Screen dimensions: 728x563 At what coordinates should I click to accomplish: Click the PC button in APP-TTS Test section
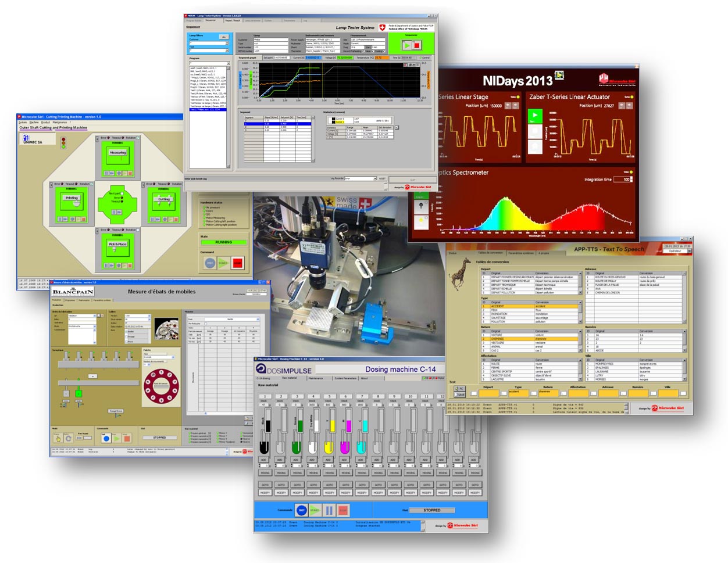point(459,389)
